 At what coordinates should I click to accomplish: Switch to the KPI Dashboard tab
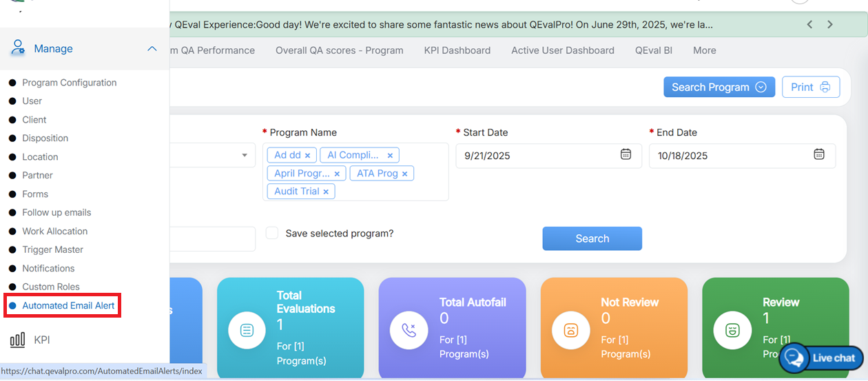[457, 50]
